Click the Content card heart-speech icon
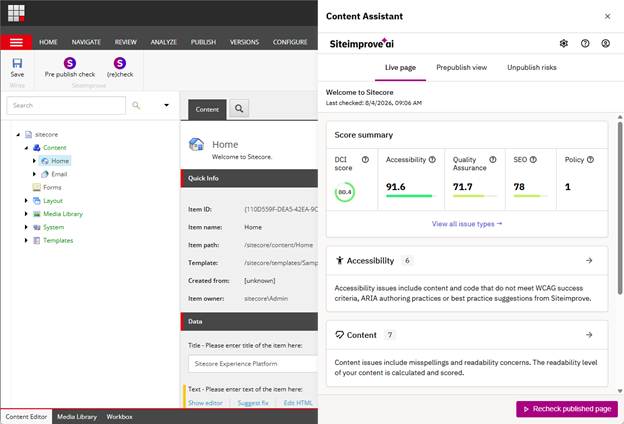This screenshot has height=424, width=624. point(339,335)
